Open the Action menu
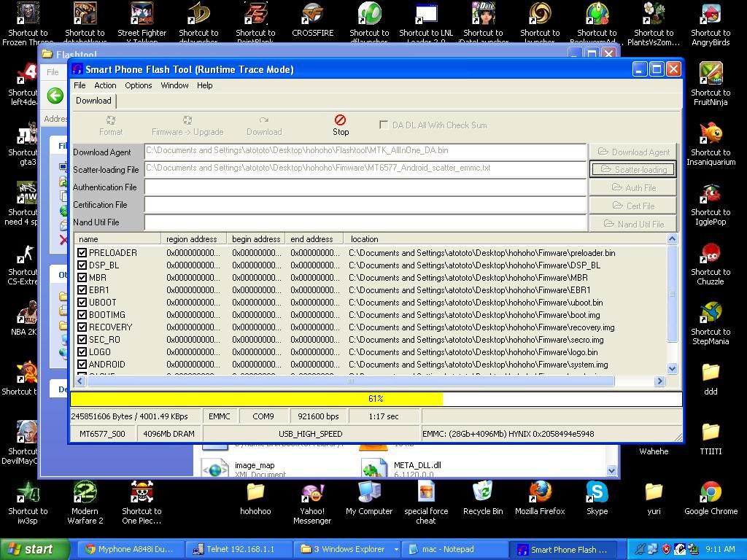The height and width of the screenshot is (560, 747). tap(105, 85)
